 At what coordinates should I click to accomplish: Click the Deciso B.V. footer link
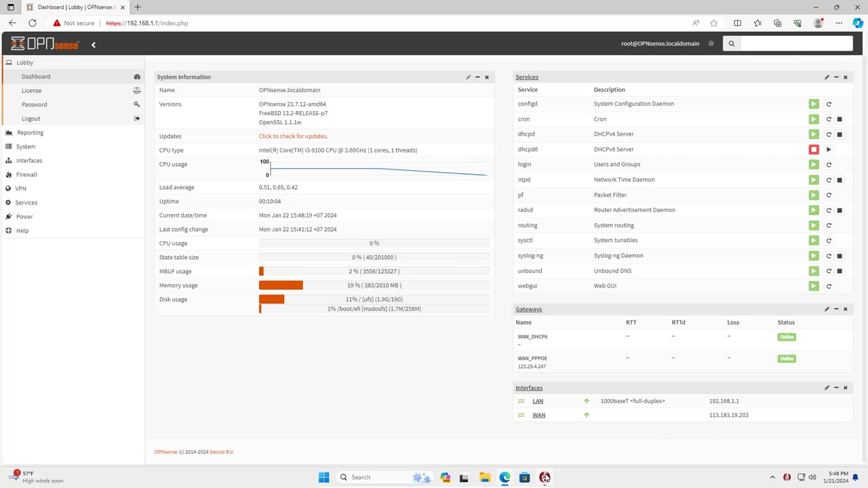[222, 452]
